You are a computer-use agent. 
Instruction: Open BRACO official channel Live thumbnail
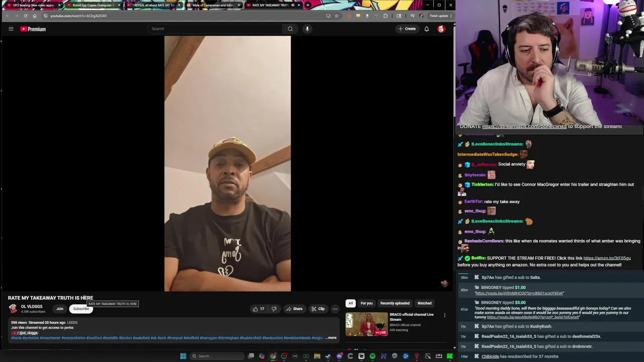click(x=366, y=324)
